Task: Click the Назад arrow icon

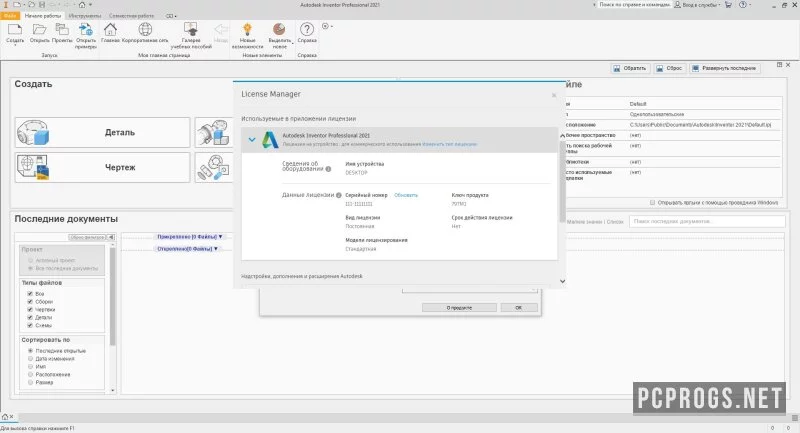Action: pos(221,30)
